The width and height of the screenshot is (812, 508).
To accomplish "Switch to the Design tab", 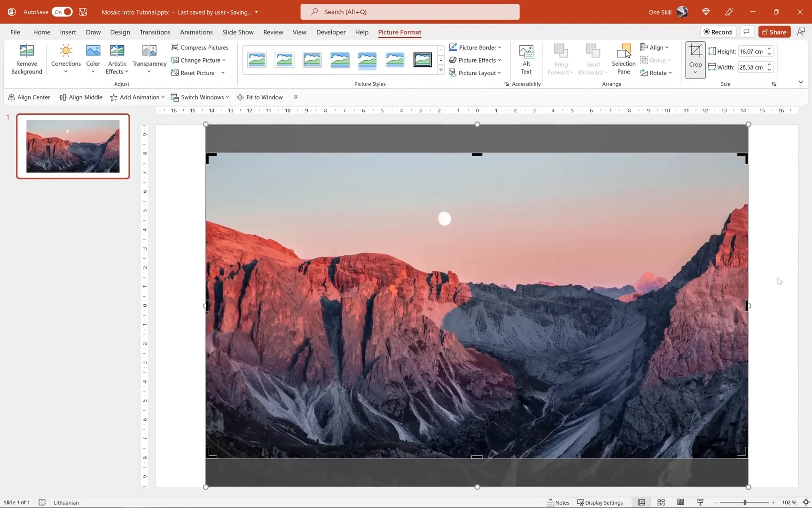I will [x=120, y=32].
